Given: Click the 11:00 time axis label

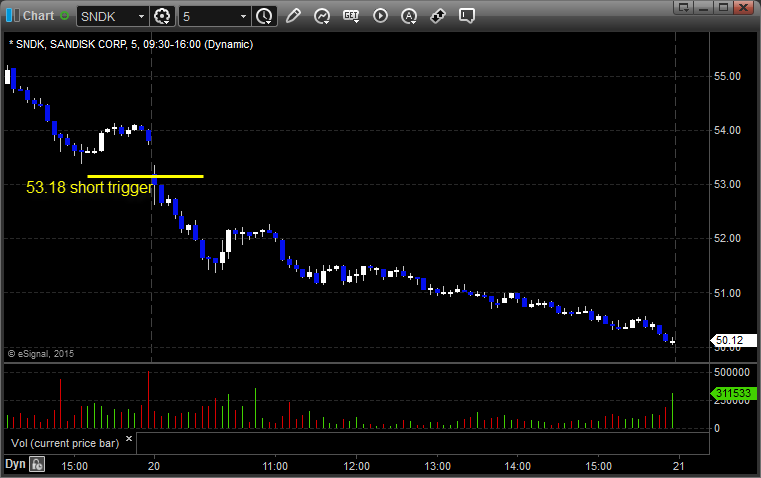Looking at the screenshot, I should tap(275, 466).
